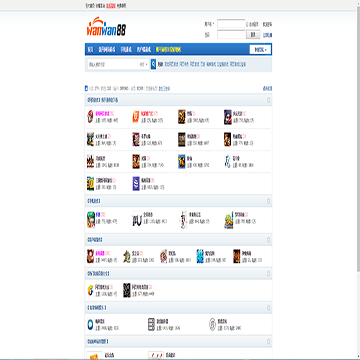Open the red link in the top header strip
This screenshot has width=360, height=360.
(111, 6)
